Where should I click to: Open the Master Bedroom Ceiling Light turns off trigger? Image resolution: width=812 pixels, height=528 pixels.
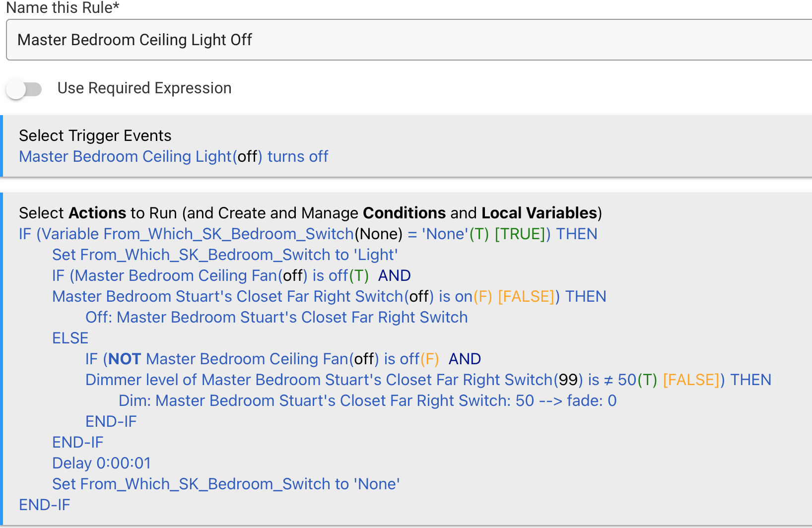point(173,157)
